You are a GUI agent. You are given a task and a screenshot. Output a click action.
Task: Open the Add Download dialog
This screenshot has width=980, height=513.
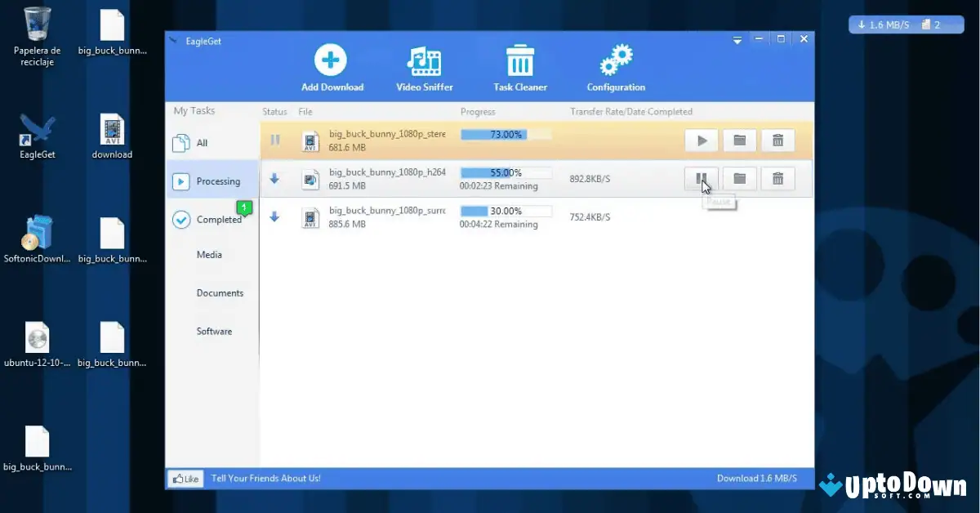point(331,67)
